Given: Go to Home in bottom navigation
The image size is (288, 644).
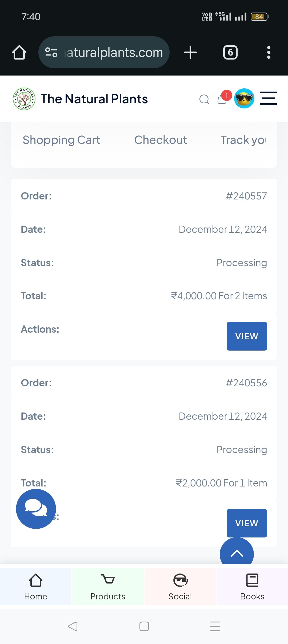Looking at the screenshot, I should point(36,586).
